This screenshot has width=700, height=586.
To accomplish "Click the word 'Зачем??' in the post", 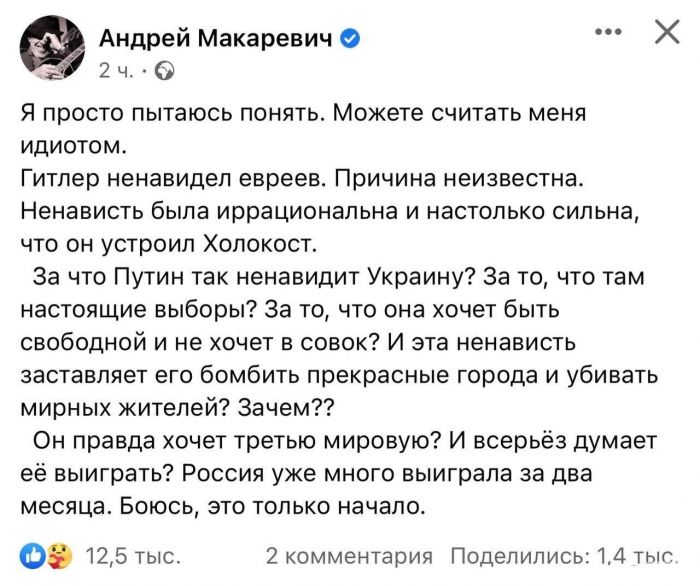I will click(x=309, y=406).
